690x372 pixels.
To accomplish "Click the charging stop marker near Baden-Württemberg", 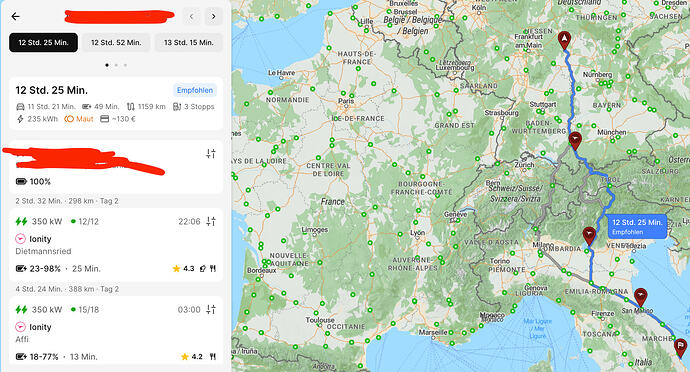I will coord(575,141).
